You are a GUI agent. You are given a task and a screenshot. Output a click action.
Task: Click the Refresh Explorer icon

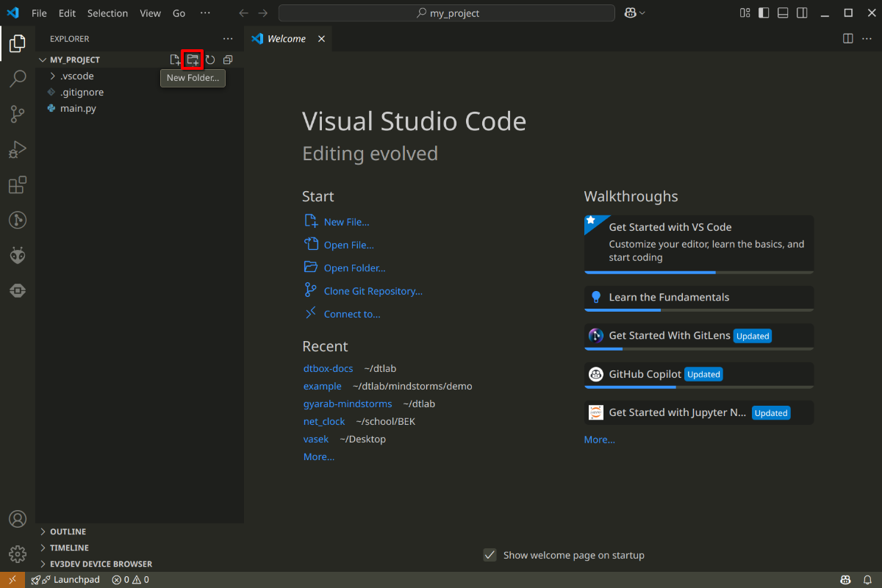(x=210, y=60)
